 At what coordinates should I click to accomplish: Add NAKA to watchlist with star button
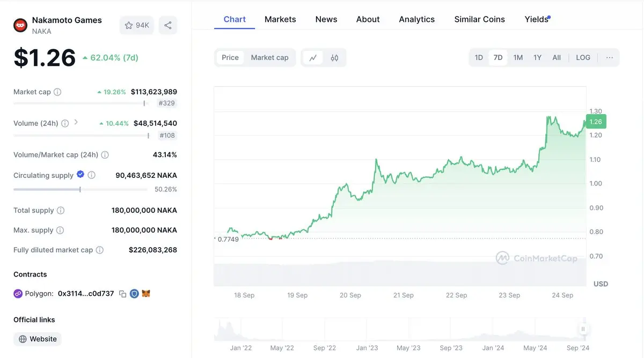[x=137, y=25]
